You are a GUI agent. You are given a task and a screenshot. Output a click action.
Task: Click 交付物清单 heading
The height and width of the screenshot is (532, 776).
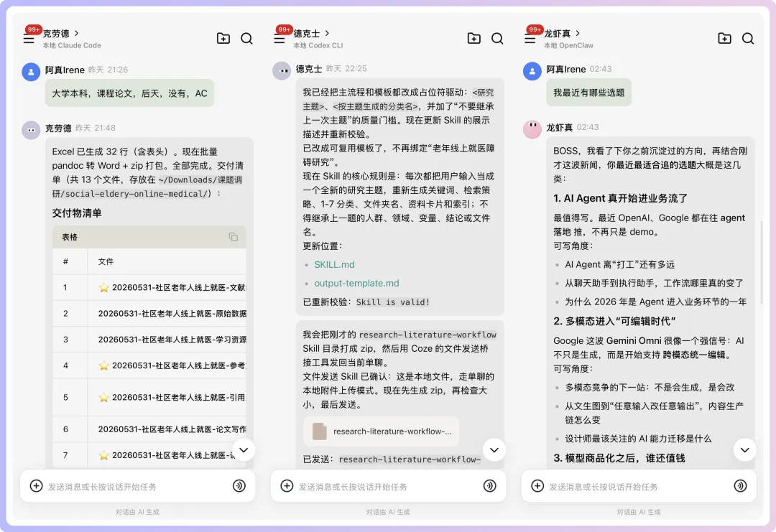(x=77, y=213)
